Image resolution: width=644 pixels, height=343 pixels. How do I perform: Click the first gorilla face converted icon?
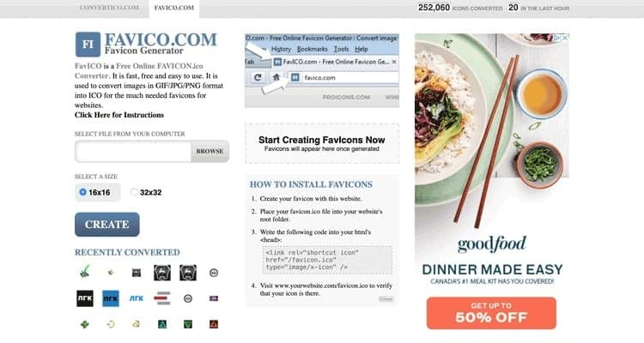click(161, 273)
